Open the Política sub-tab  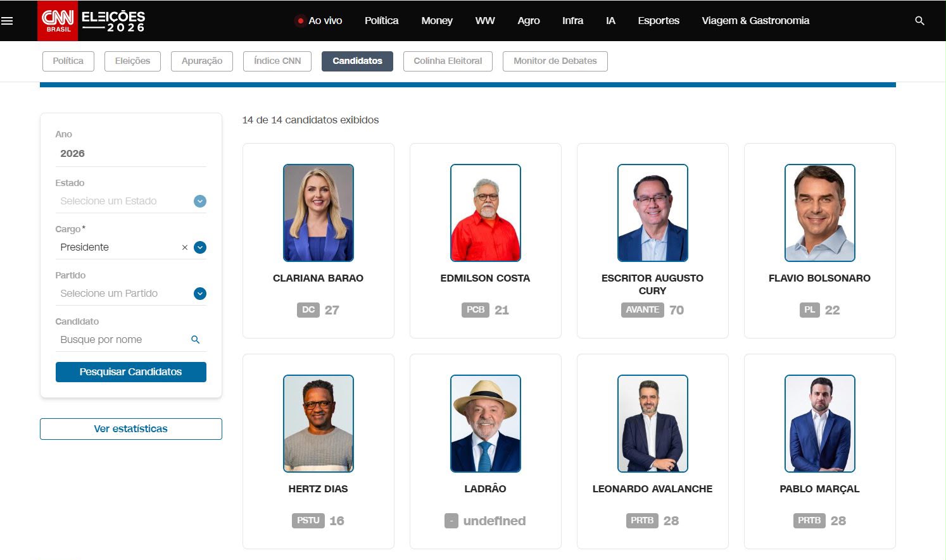coord(68,61)
